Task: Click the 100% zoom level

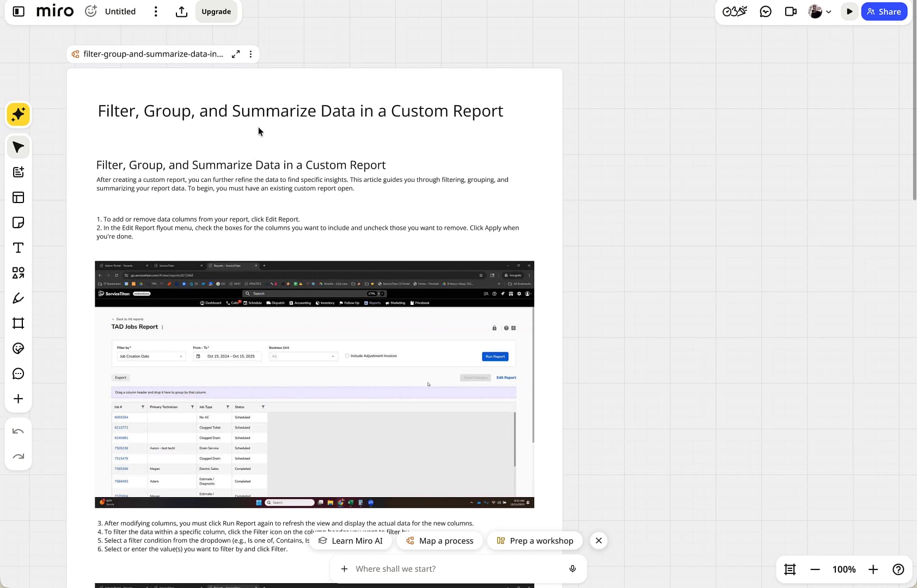Action: [844, 569]
